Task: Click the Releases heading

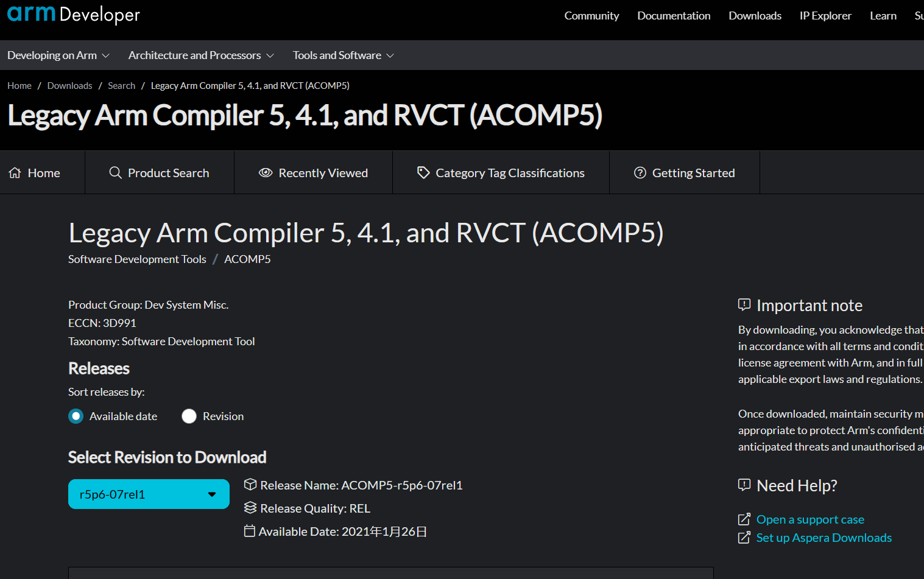Action: [x=99, y=368]
